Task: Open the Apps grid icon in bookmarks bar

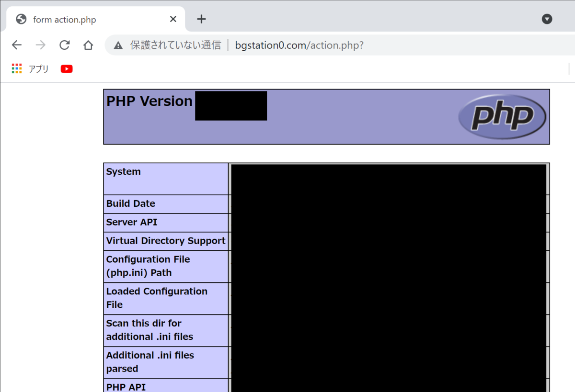Action: click(x=17, y=68)
